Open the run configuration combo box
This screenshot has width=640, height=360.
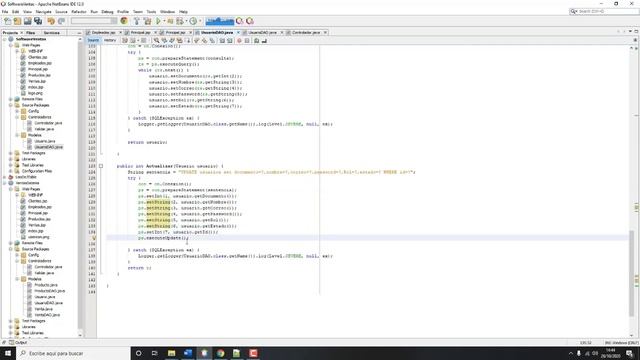coord(94,21)
